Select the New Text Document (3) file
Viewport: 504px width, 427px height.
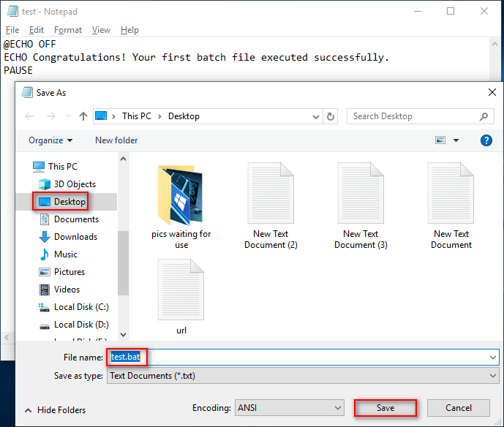click(361, 205)
